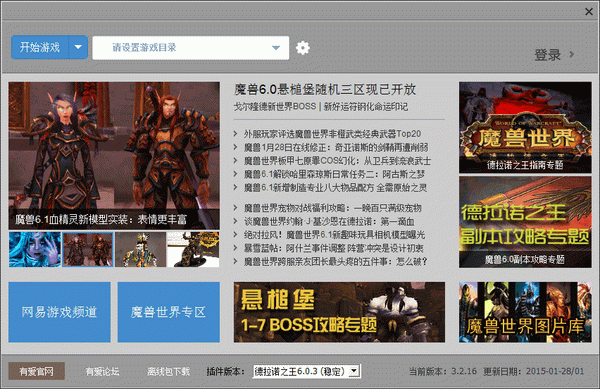Switch to the 有爱官网 tab
600x389 pixels.
37,371
